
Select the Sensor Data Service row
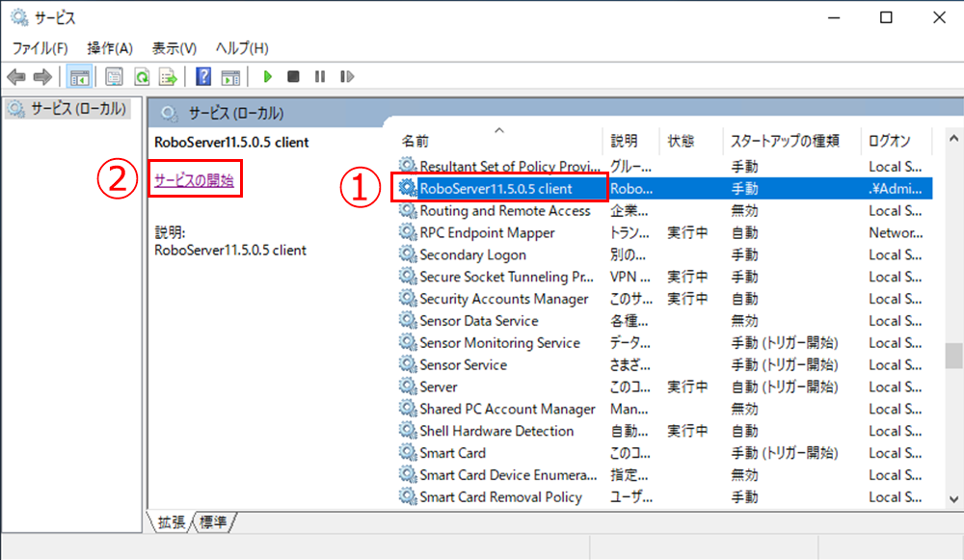pyautogui.click(x=664, y=320)
